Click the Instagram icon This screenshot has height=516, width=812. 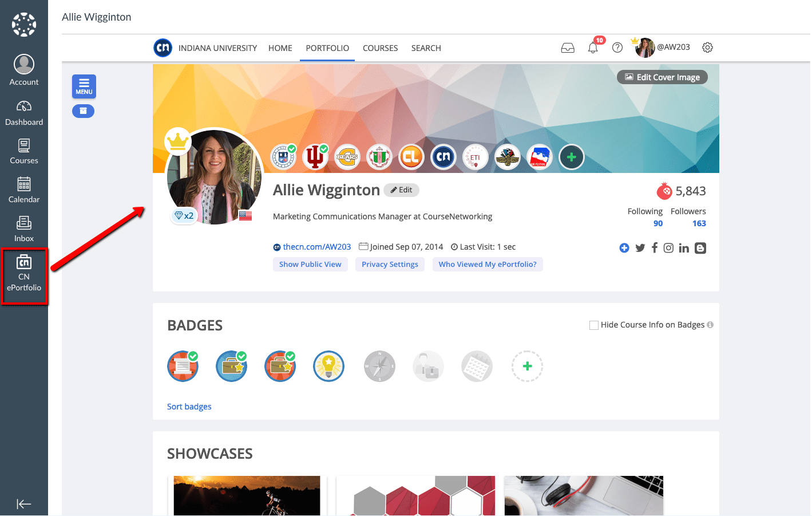[668, 247]
